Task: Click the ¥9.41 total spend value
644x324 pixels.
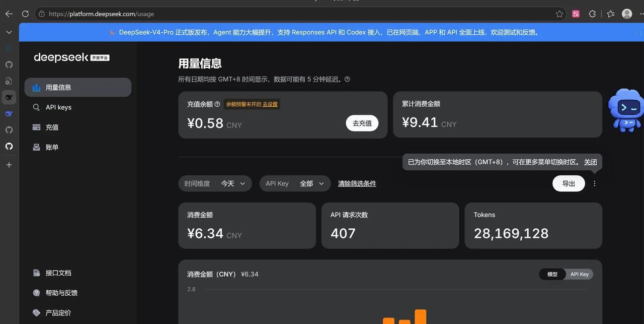Action: pos(420,122)
